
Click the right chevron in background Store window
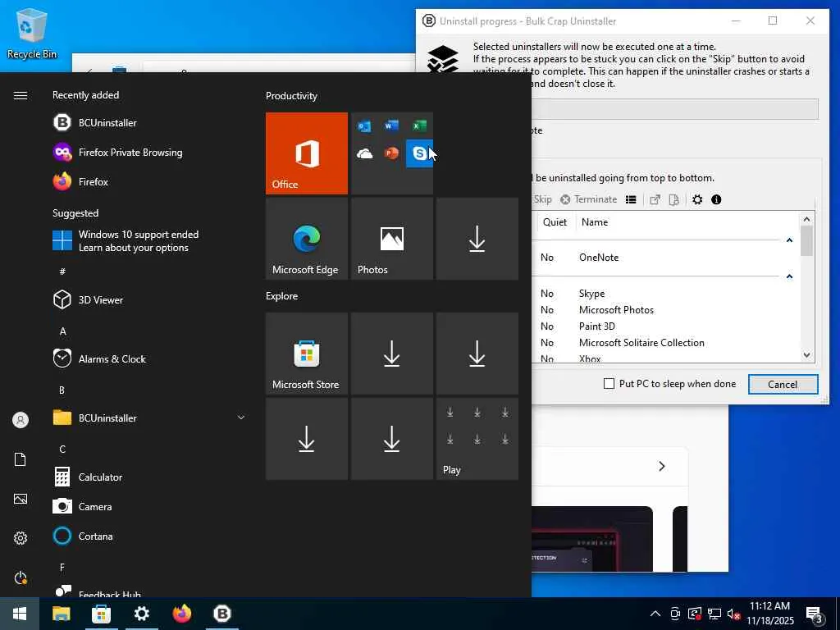coord(662,466)
